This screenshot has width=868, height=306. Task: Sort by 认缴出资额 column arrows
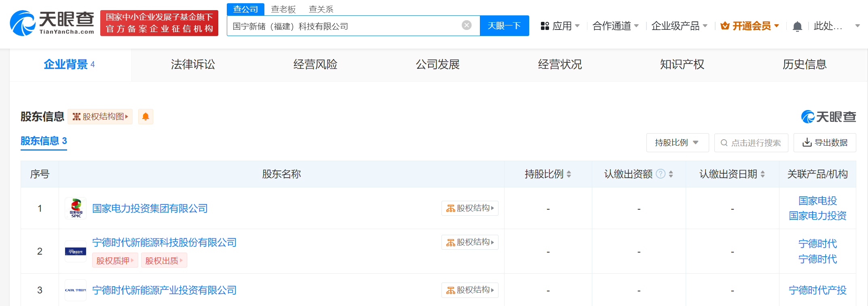pos(671,174)
